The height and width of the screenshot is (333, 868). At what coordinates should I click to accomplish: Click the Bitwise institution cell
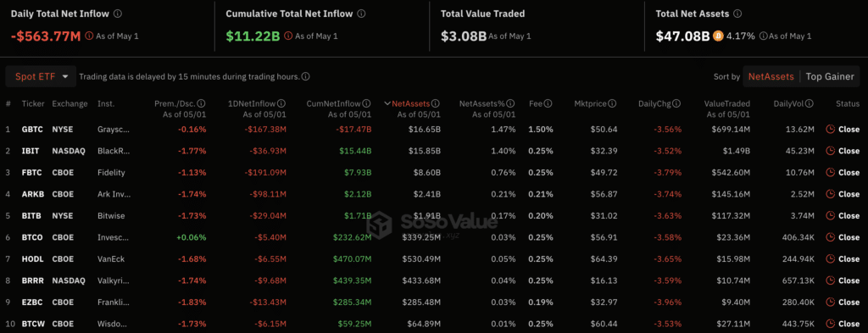pos(111,216)
